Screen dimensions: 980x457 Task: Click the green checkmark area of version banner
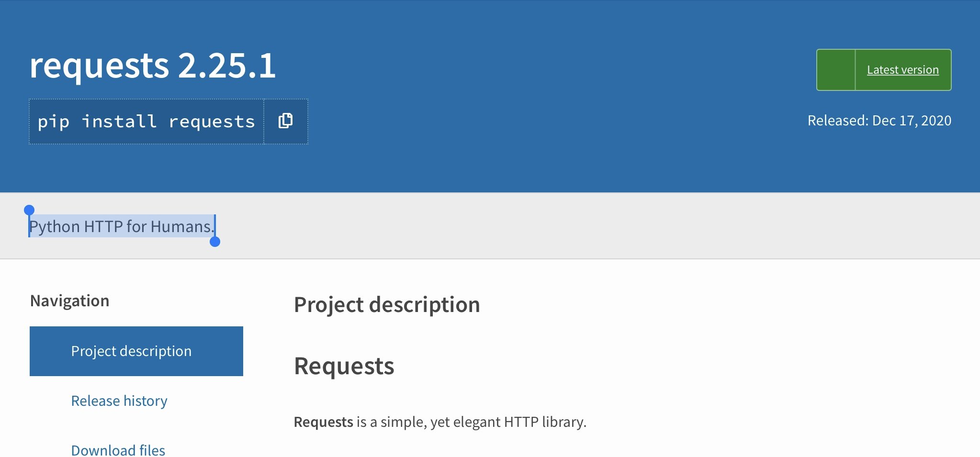pyautogui.click(x=835, y=69)
